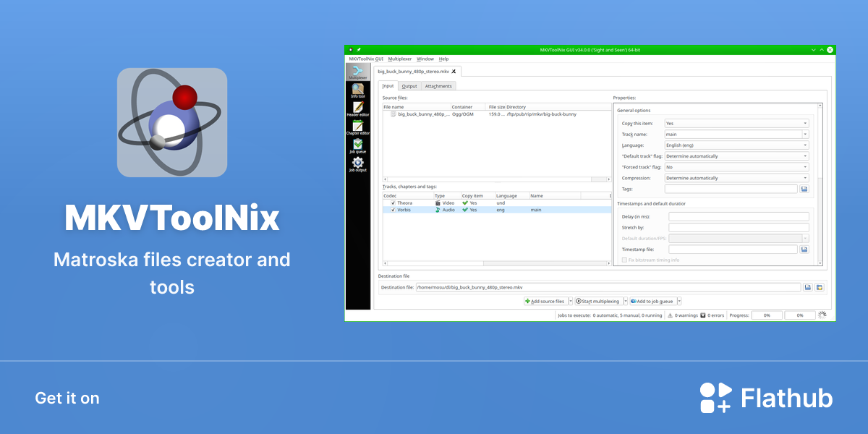Screen dimensions: 868x434
Task: Open the MKVToolNix GUI menu
Action: point(366,59)
